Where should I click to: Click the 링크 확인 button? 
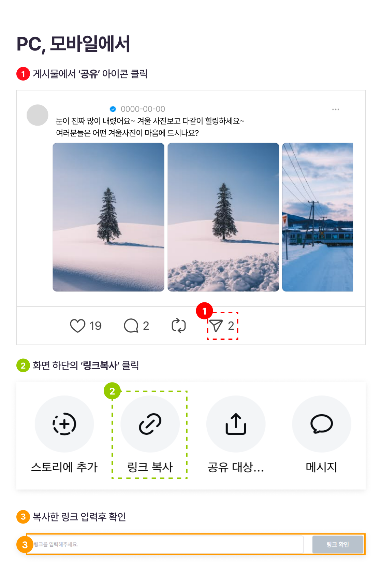click(x=338, y=544)
